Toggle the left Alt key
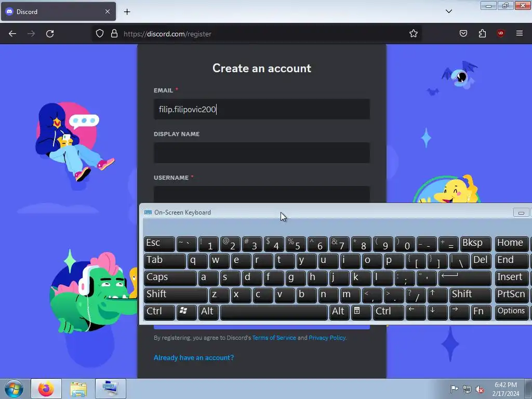The image size is (532, 399). click(208, 312)
